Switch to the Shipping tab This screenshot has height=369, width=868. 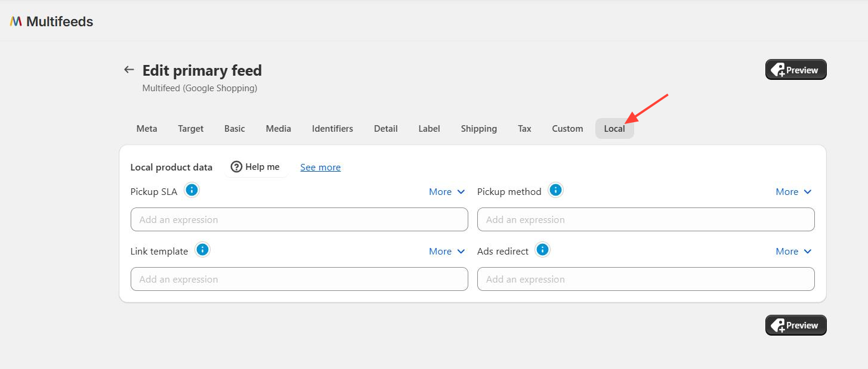click(x=478, y=129)
